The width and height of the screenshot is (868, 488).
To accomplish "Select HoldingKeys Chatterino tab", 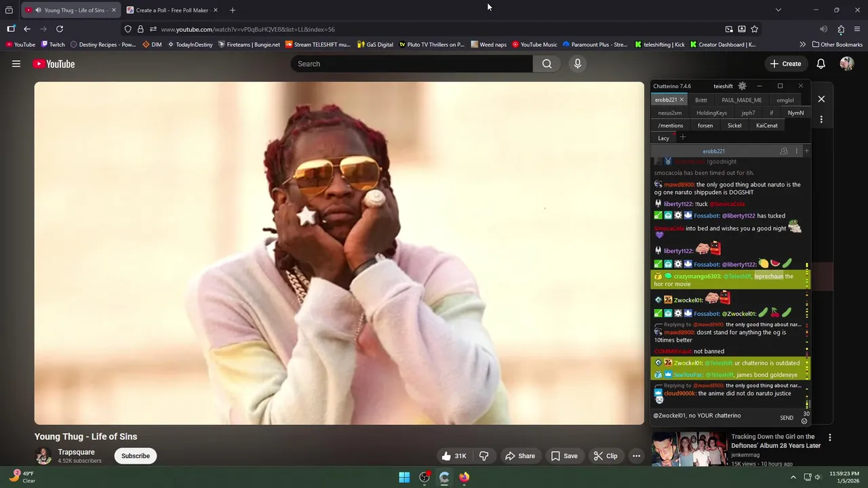I will (711, 113).
